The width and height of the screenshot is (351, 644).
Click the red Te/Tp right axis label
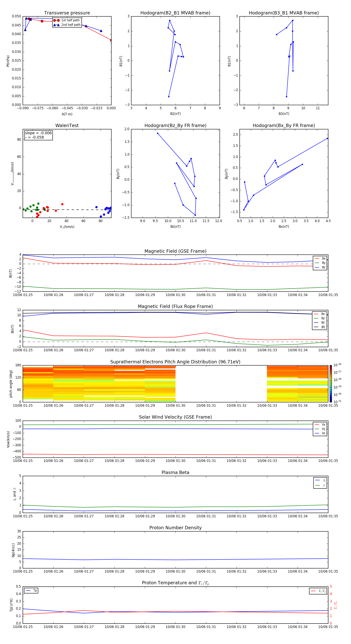(336, 605)
